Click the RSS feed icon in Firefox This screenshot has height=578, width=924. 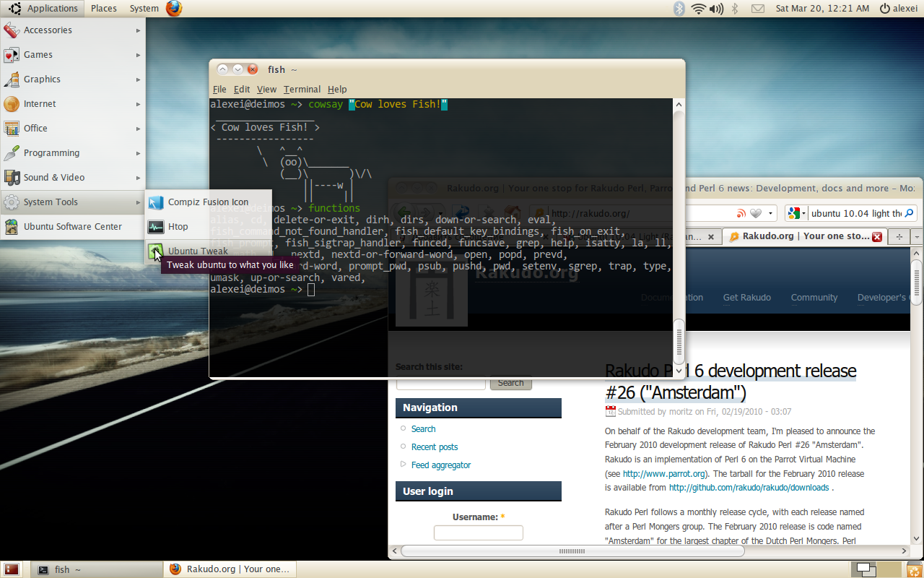click(741, 213)
